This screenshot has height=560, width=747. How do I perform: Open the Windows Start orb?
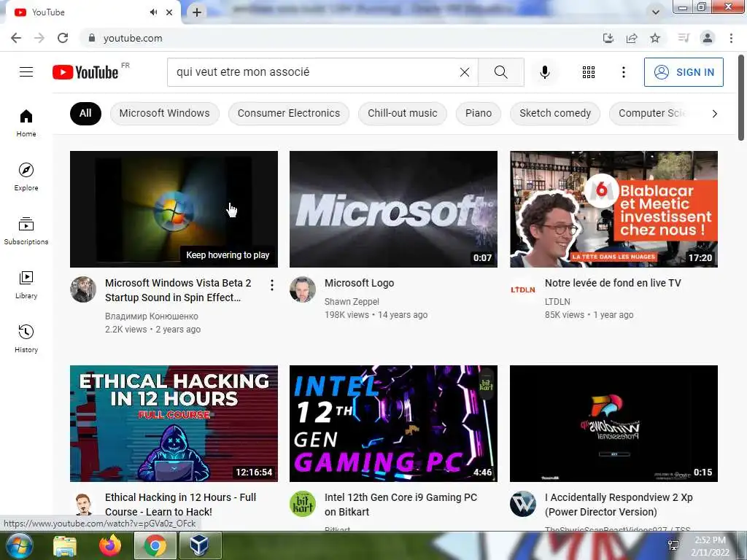click(x=19, y=545)
